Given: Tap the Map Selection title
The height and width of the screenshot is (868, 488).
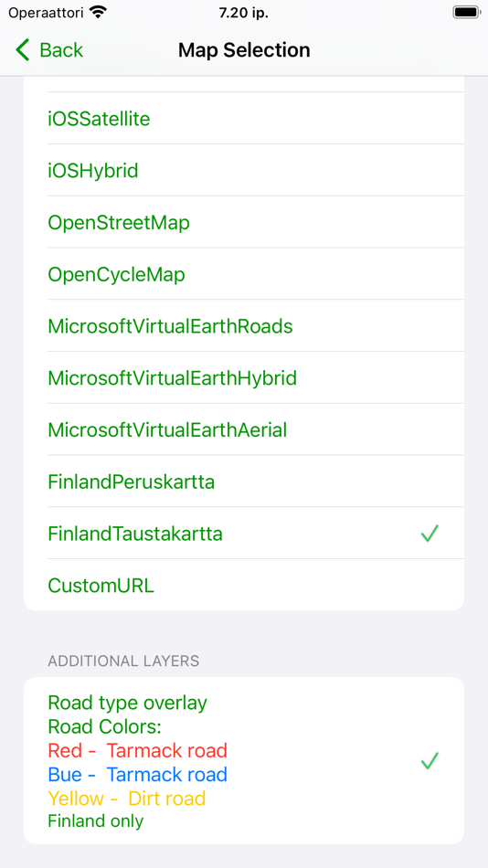Looking at the screenshot, I should point(244,50).
